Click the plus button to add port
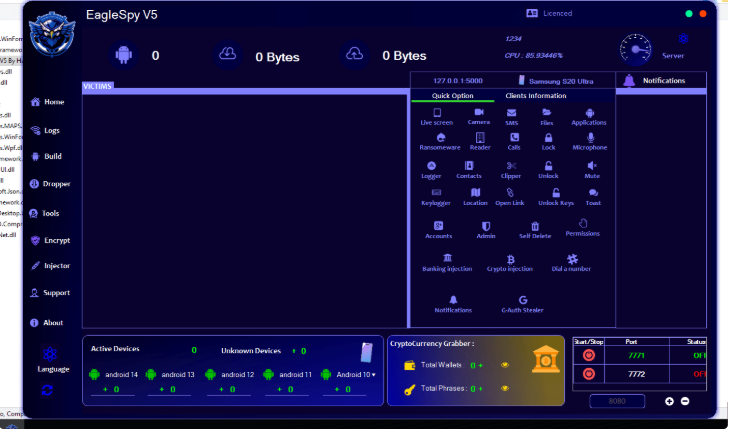 tap(669, 401)
